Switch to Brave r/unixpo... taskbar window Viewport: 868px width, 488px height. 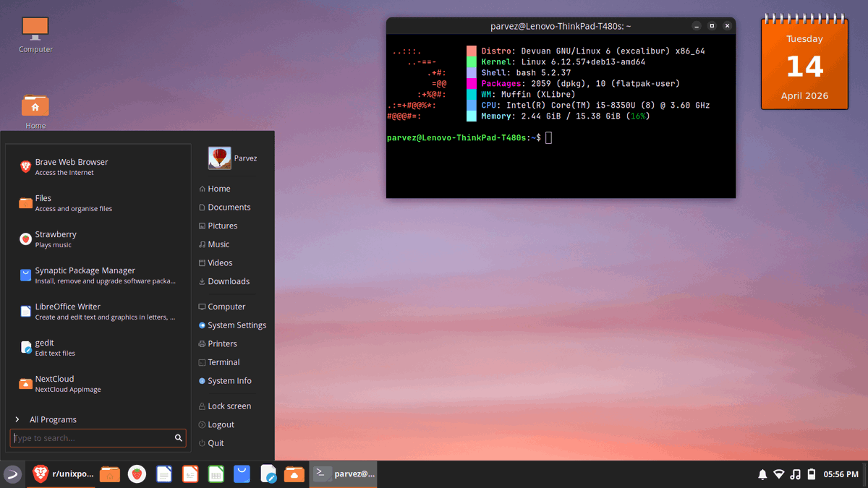[x=62, y=474]
